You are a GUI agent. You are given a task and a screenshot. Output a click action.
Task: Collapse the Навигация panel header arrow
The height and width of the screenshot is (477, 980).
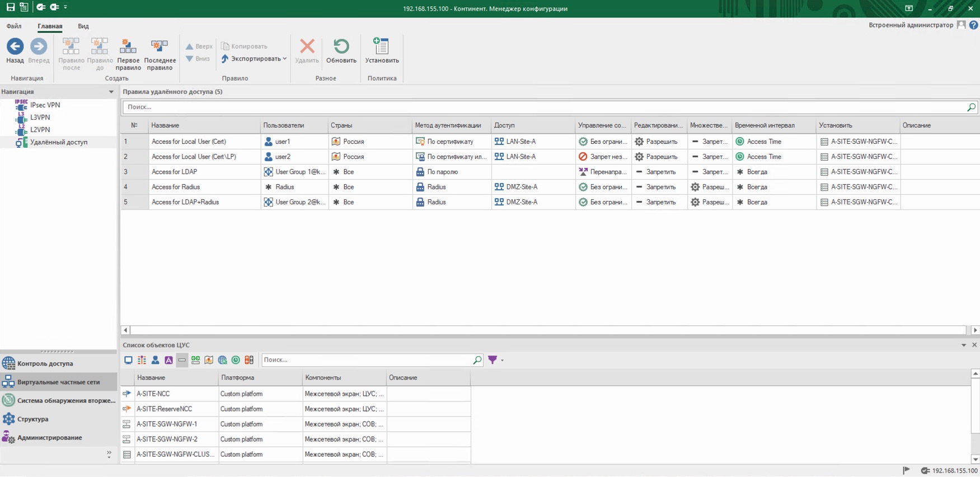point(111,92)
